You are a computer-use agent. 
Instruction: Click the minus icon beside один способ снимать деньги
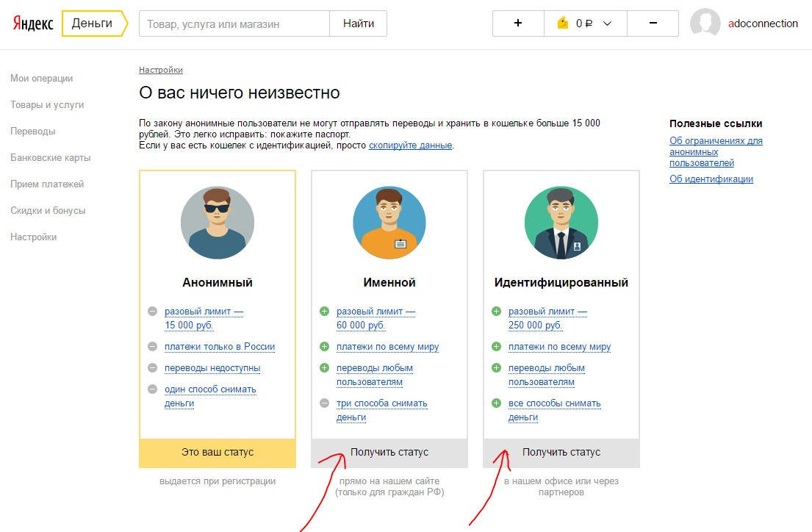tap(152, 389)
